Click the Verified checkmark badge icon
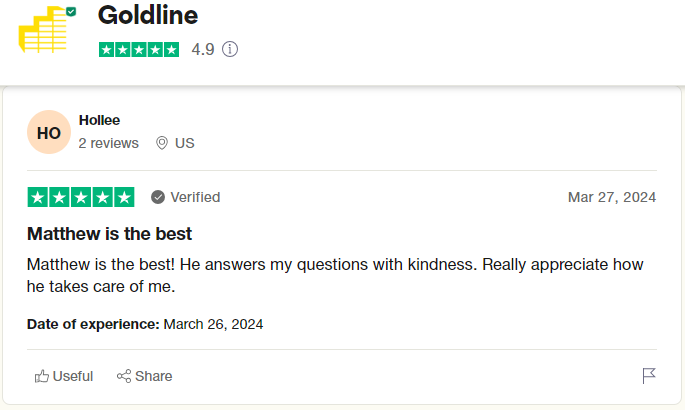 (158, 197)
